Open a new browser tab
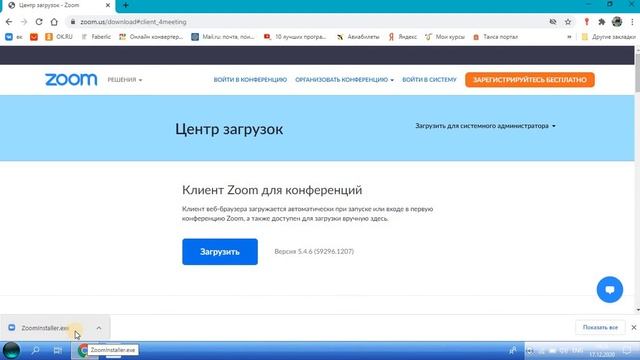Image resolution: width=640 pixels, height=360 pixels. (126, 6)
